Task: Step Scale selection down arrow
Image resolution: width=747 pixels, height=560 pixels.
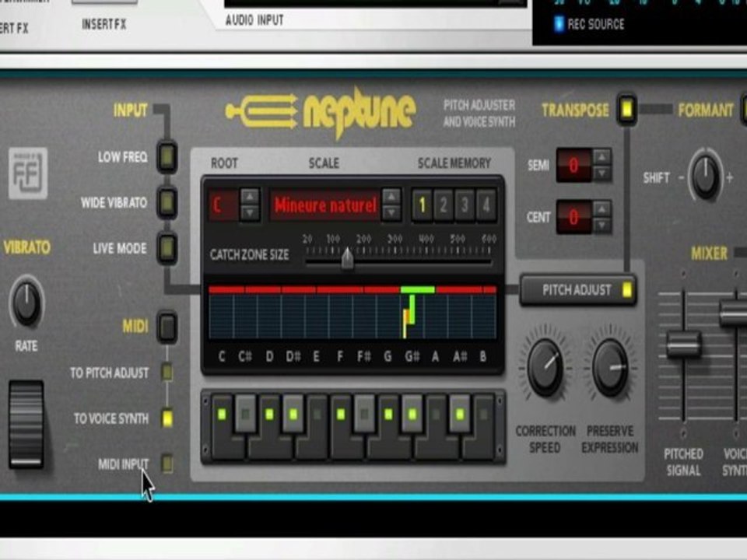Action: point(391,213)
